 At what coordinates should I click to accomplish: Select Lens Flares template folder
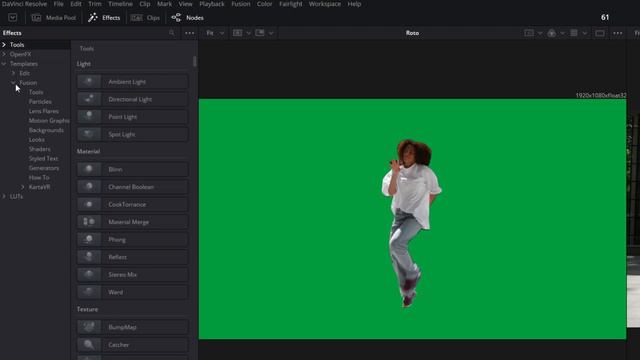44,111
